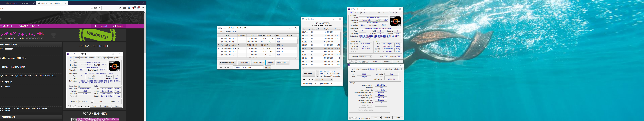Open Options menu in y-cruncher Submitter
The height and width of the screenshot is (121, 644).
pyautogui.click(x=228, y=32)
